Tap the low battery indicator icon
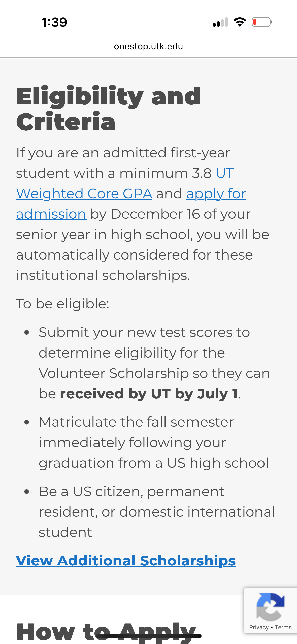The width and height of the screenshot is (297, 644). coord(262,22)
